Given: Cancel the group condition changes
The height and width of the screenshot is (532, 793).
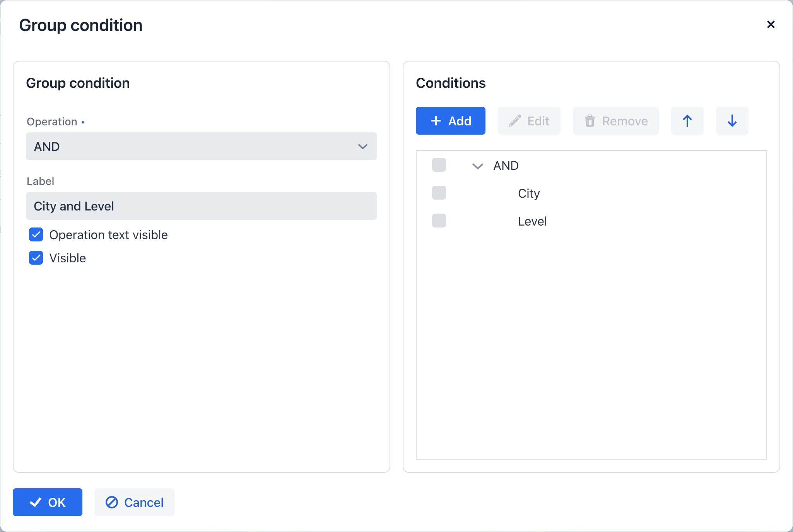Looking at the screenshot, I should pos(134,502).
